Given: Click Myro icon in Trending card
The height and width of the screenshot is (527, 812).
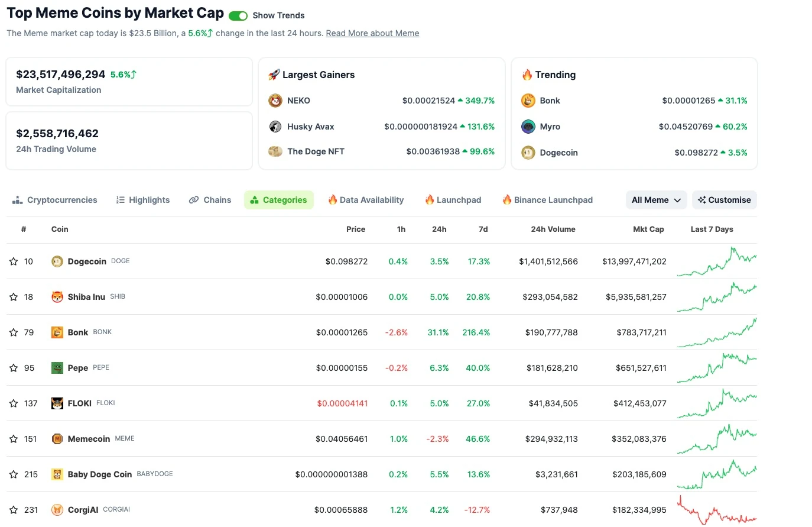Looking at the screenshot, I should coord(528,127).
